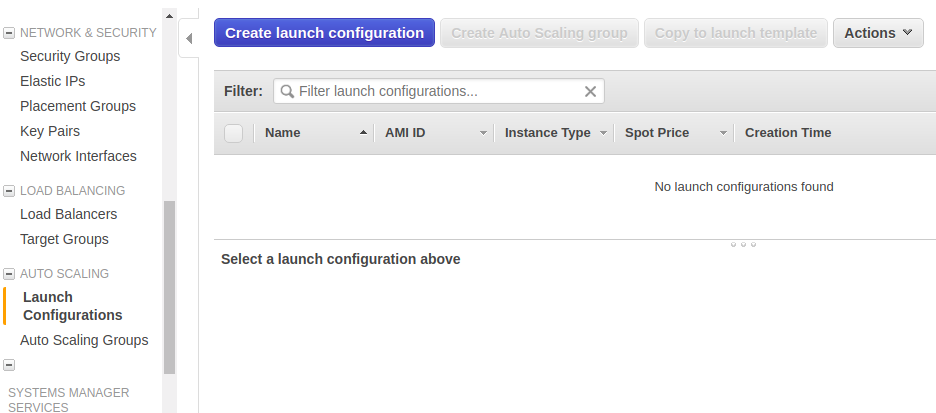
Task: Collapse the Auto Scaling section
Action: 9,274
